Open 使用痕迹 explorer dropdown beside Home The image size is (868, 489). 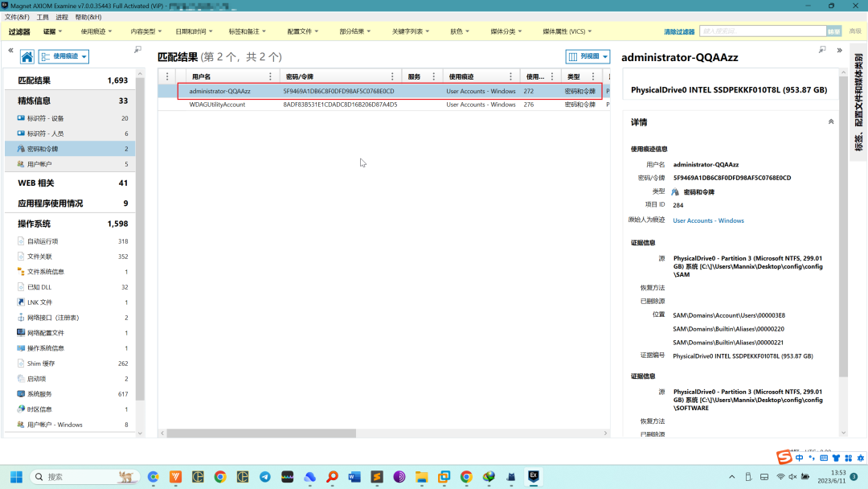click(x=63, y=56)
